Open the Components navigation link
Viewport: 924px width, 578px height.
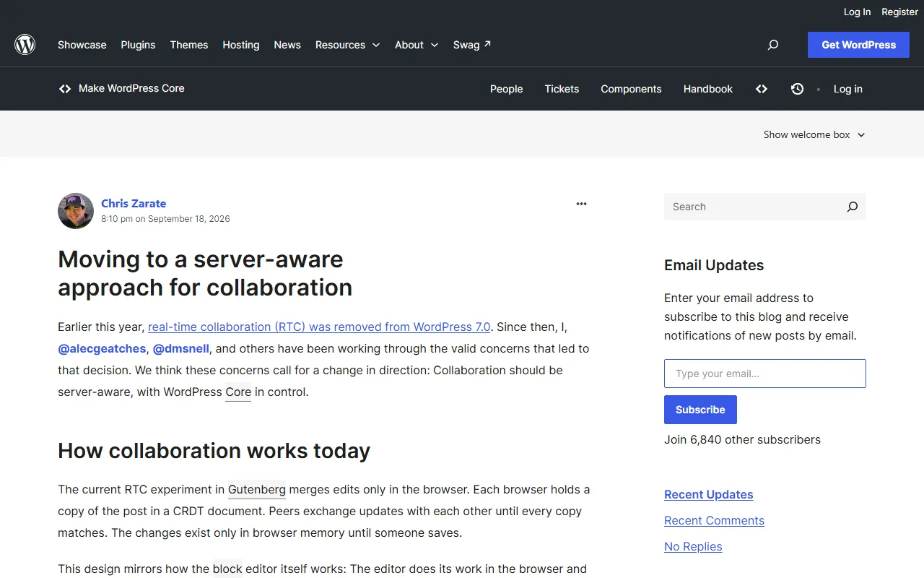pos(631,89)
